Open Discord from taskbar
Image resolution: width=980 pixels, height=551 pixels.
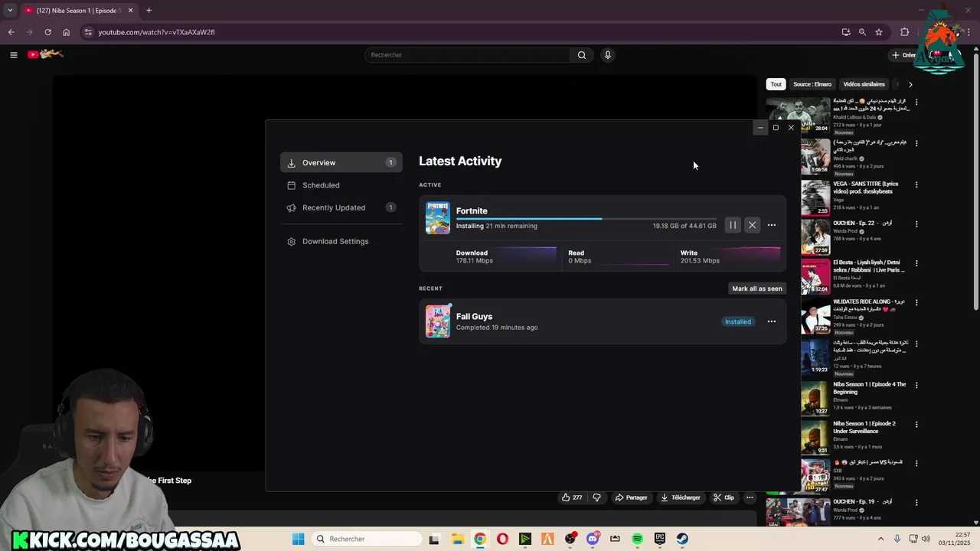click(x=593, y=539)
